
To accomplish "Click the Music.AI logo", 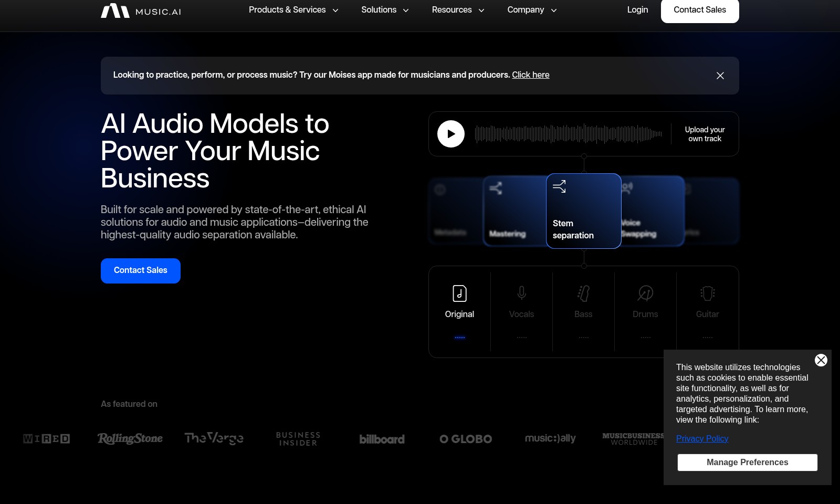I will tap(141, 10).
